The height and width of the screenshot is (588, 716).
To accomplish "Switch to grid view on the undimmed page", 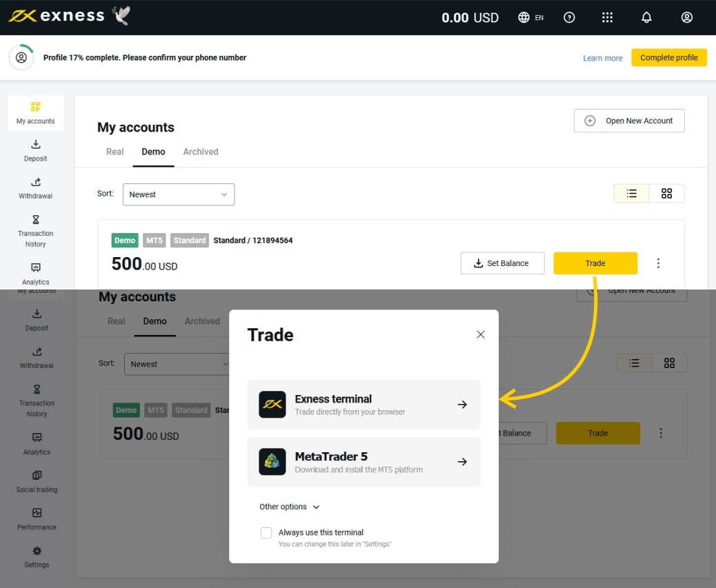I will pos(666,194).
